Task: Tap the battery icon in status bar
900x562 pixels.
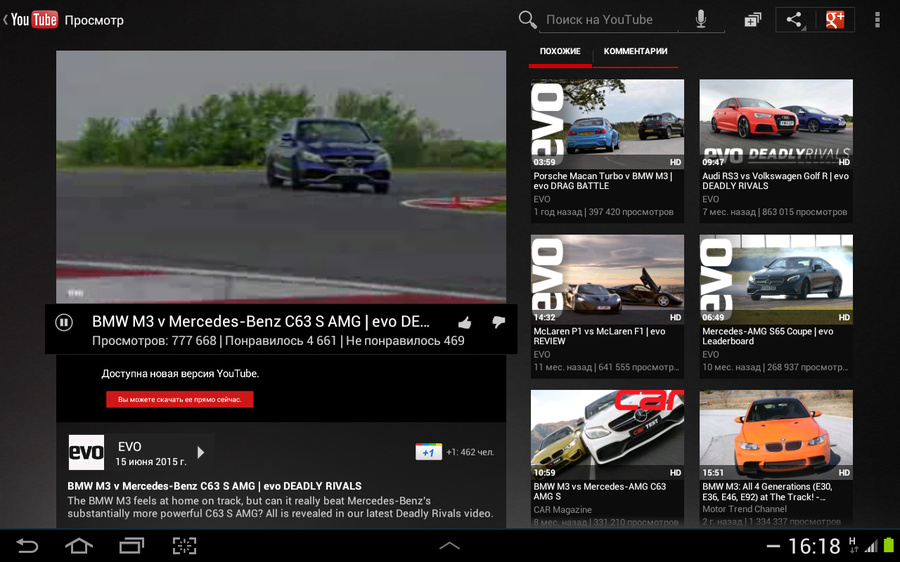Action: click(x=889, y=545)
